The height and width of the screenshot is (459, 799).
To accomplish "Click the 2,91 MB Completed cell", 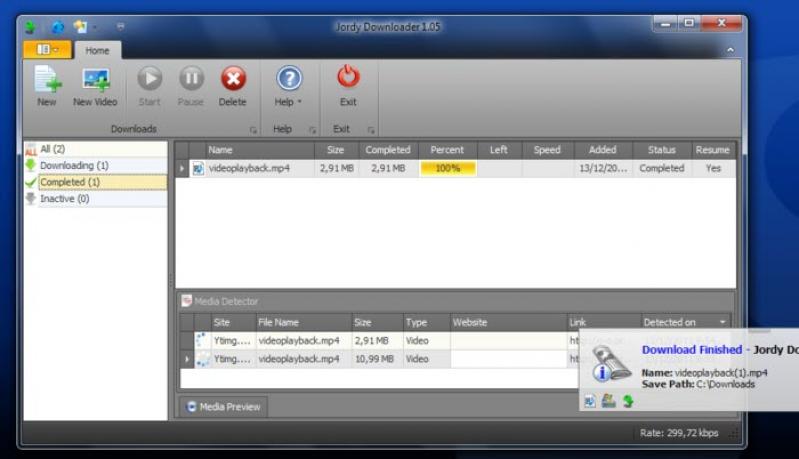I will click(x=388, y=168).
